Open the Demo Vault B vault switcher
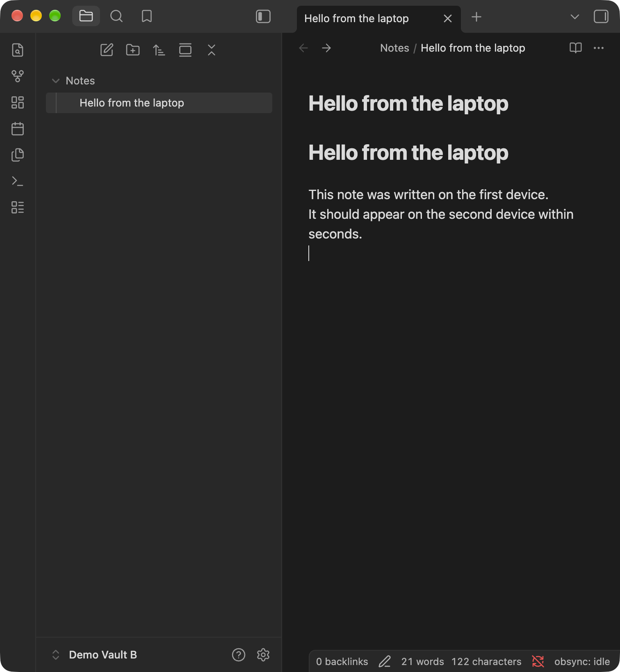 94,655
